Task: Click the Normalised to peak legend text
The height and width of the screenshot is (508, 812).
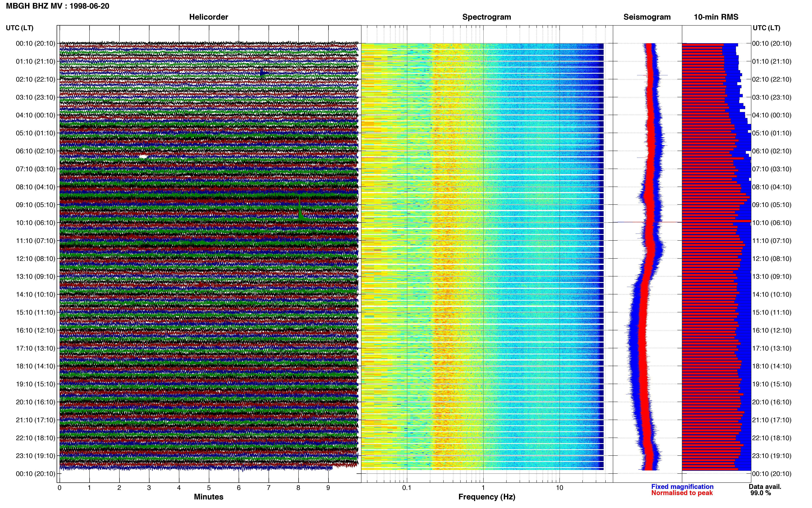Action: (x=682, y=493)
